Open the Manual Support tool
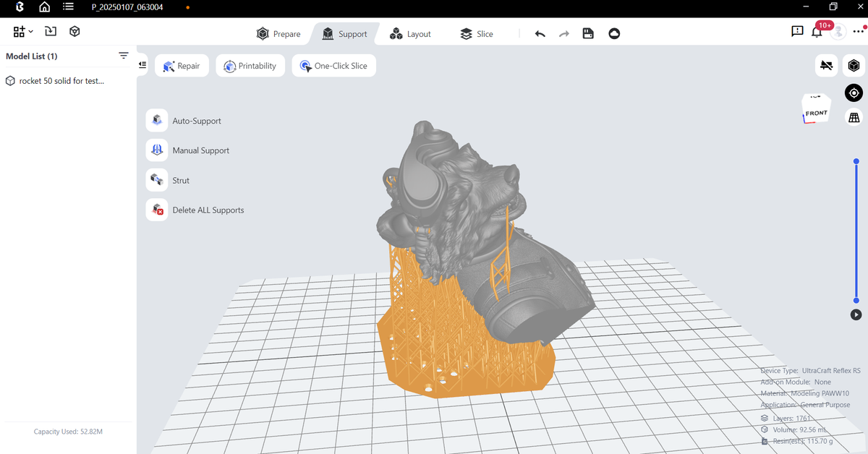This screenshot has width=868, height=454. [x=201, y=150]
